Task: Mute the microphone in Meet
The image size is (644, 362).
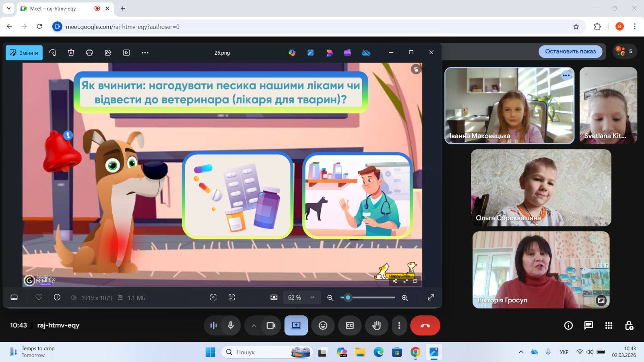Action: 231,325
